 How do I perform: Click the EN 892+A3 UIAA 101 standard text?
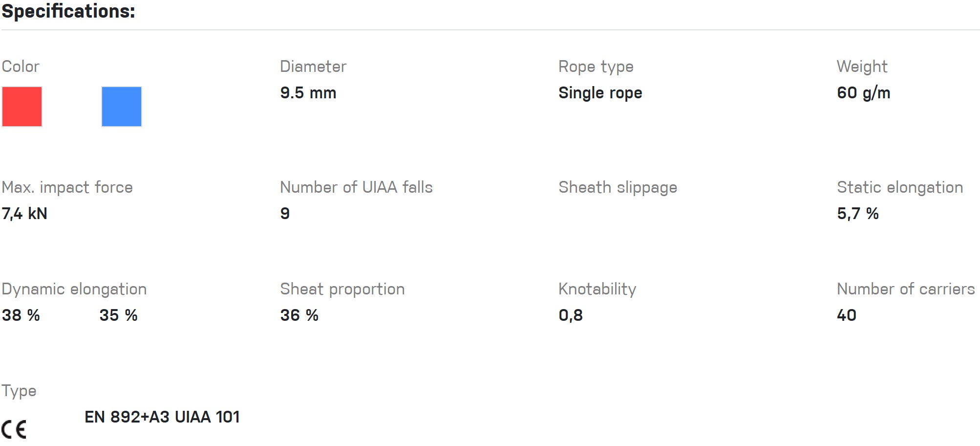162,417
